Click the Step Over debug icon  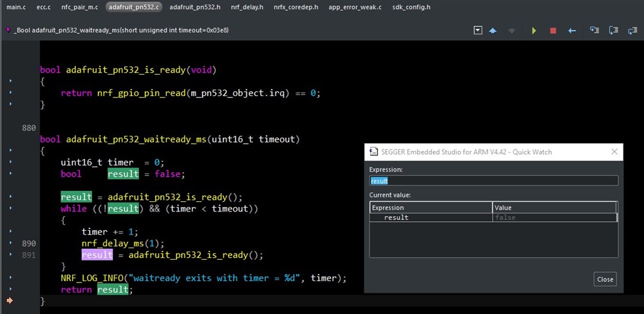[614, 30]
